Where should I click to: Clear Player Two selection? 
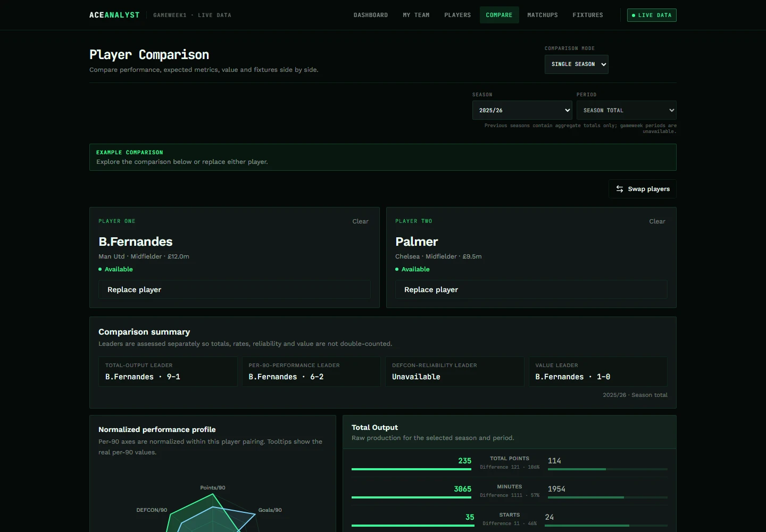click(657, 221)
